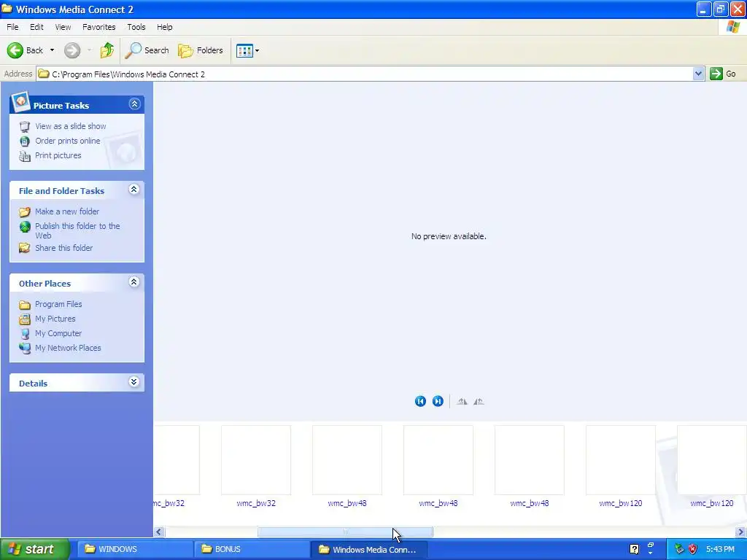Click the My Pictures icon

click(x=24, y=319)
